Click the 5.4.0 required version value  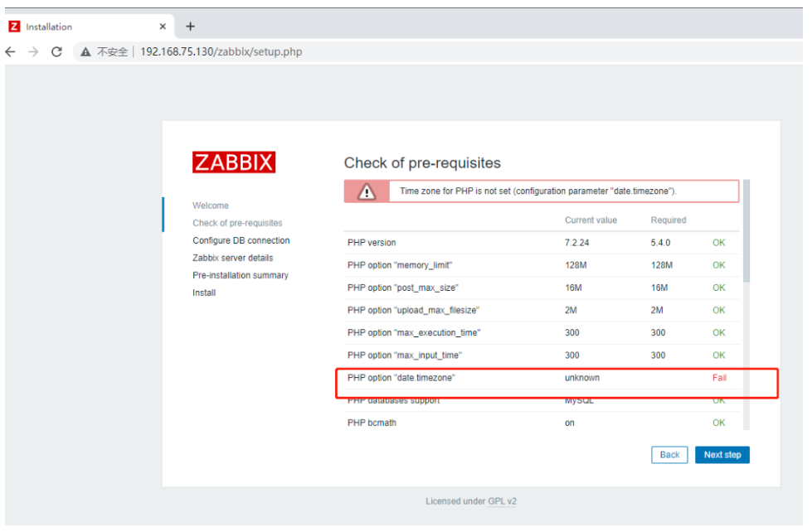point(660,243)
